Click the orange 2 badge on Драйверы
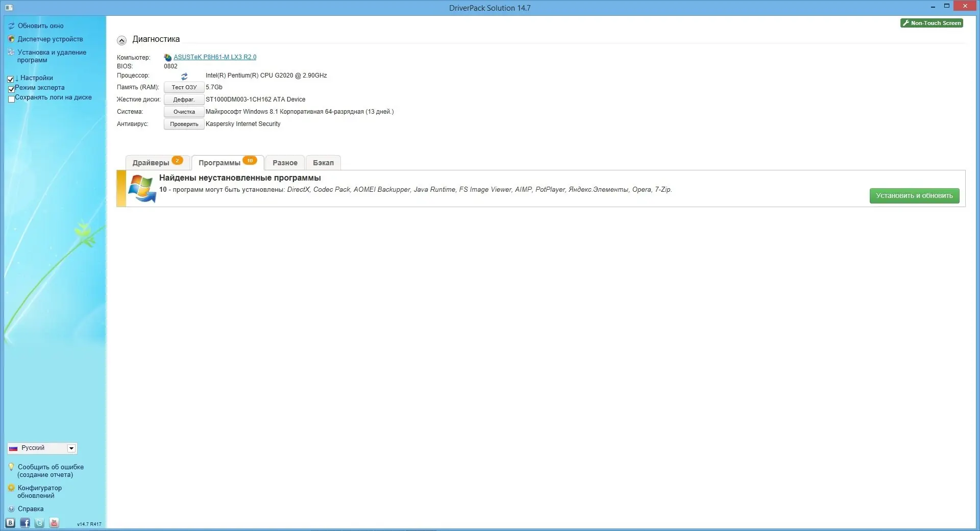The width and height of the screenshot is (980, 531). (177, 161)
